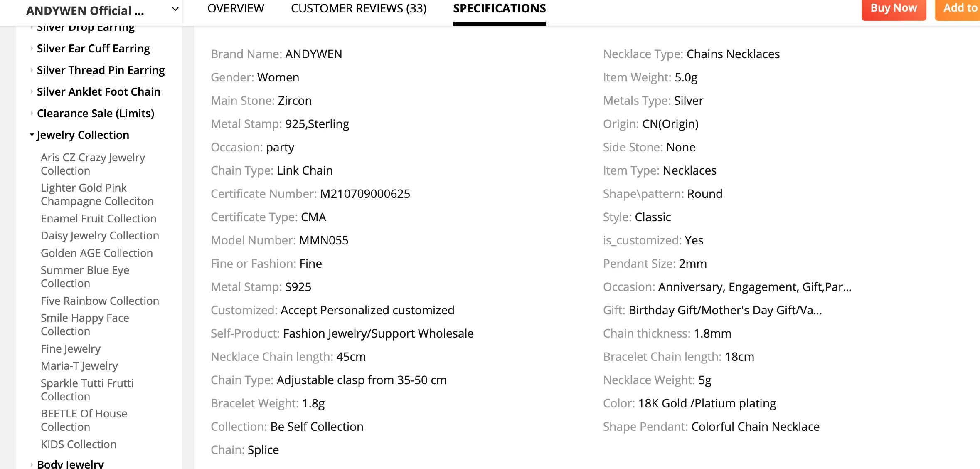
Task: Expand the Silver Ear Cuff Earring arrow
Action: pos(32,49)
